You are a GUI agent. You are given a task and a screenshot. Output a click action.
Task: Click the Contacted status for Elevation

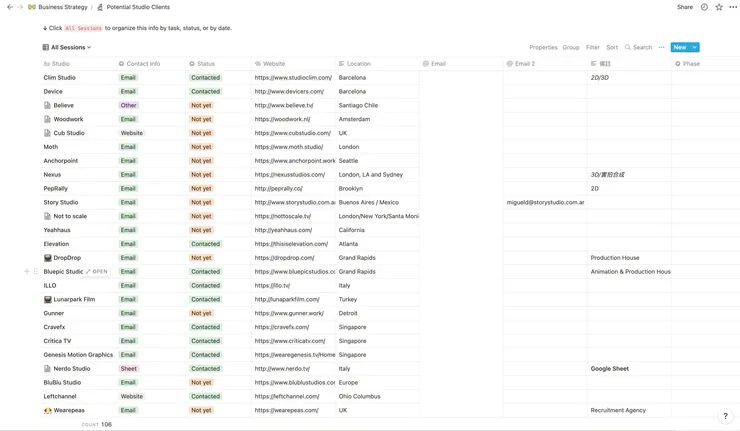pyautogui.click(x=205, y=244)
